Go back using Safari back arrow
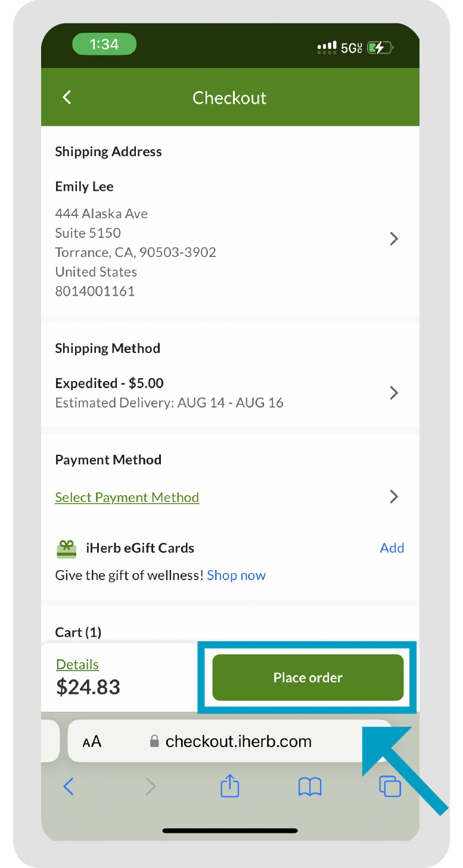 [x=69, y=787]
